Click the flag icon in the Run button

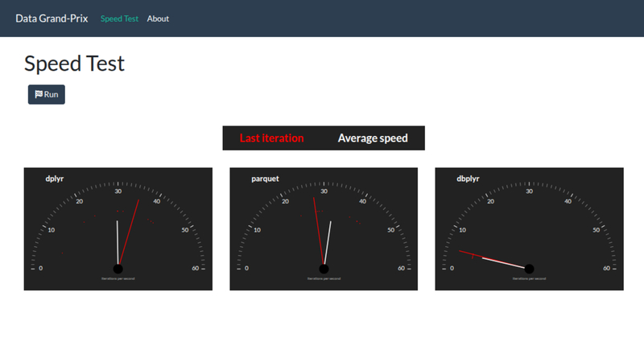pos(39,94)
